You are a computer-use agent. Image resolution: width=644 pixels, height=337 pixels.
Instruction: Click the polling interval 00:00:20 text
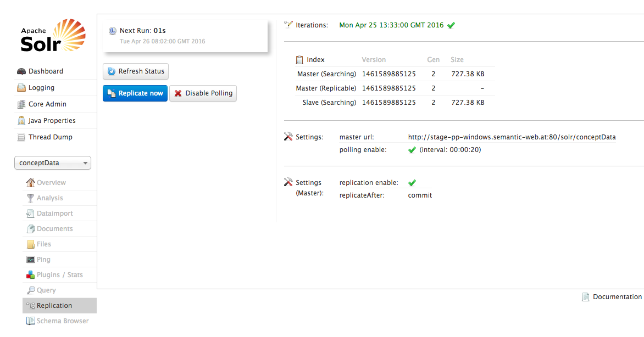tap(450, 150)
